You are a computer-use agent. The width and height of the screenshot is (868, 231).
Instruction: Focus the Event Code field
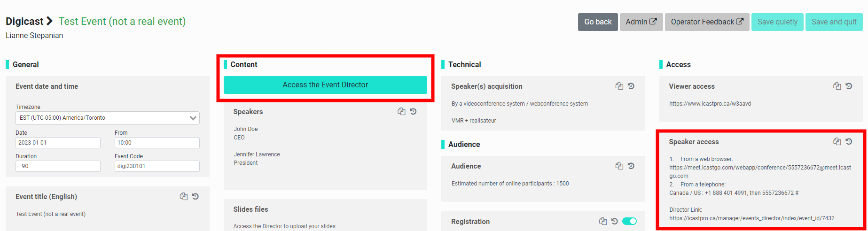point(157,166)
